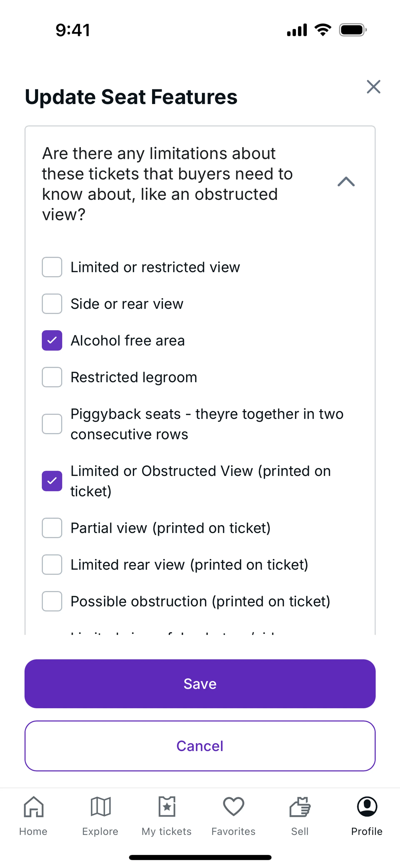Select Limited rear view (printed on ticket)

[x=52, y=565]
